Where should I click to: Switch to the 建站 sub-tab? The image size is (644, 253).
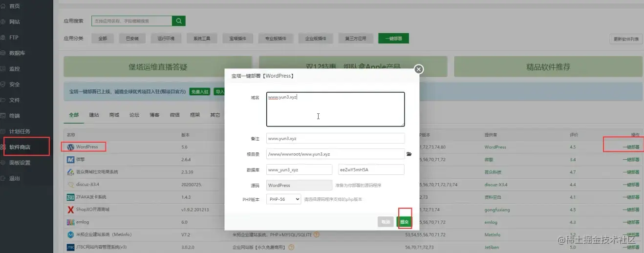[94, 115]
